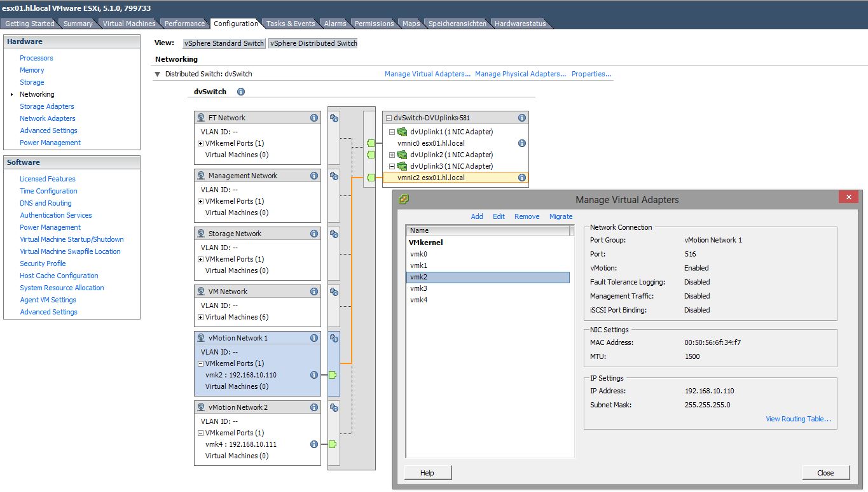868x492 pixels.
Task: Open the Performance tab
Action: (x=184, y=23)
